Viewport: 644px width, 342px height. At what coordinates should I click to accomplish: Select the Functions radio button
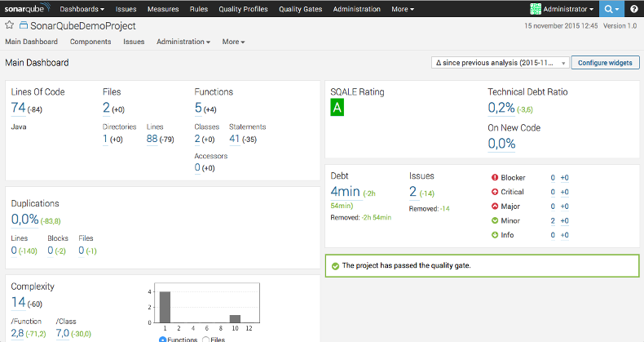[x=163, y=339]
